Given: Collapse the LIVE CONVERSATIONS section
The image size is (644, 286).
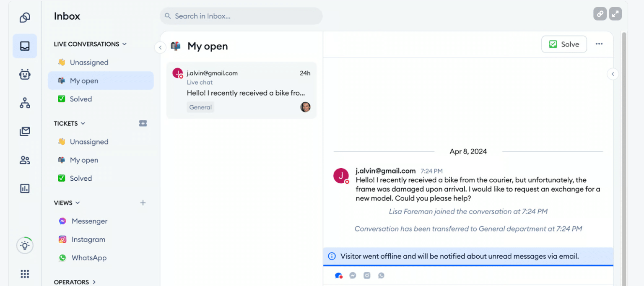Looking at the screenshot, I should [124, 44].
